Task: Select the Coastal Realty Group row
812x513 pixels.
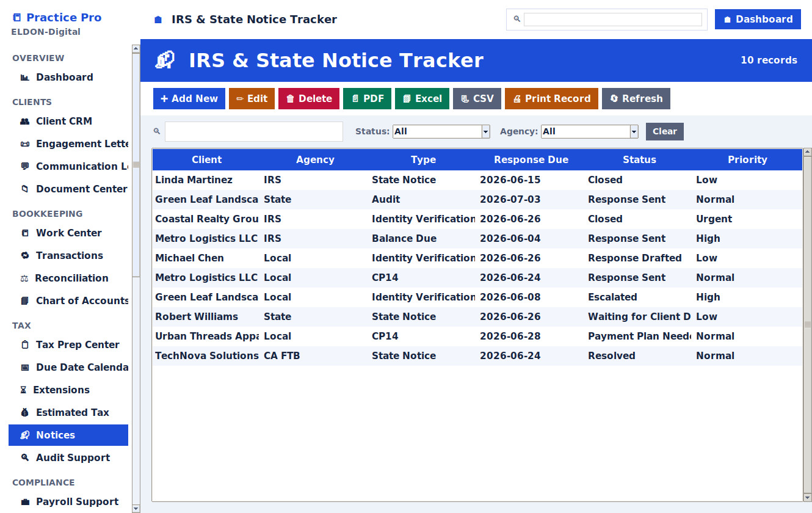Action: coord(477,219)
